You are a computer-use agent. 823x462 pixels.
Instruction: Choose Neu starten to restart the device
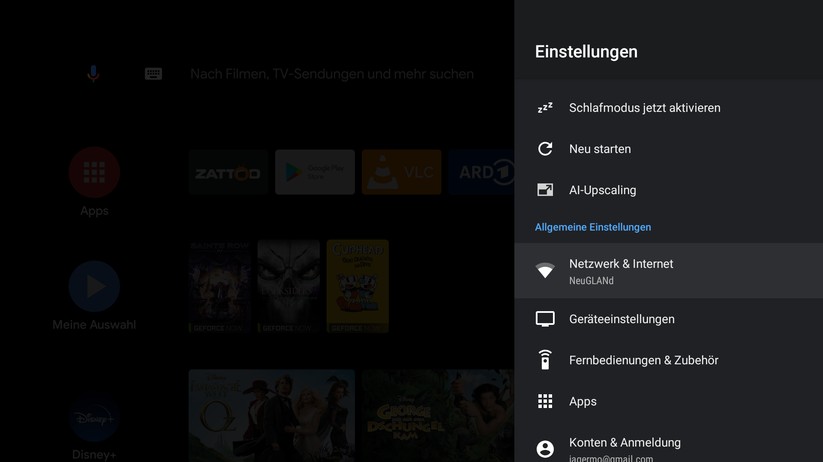[x=600, y=149]
